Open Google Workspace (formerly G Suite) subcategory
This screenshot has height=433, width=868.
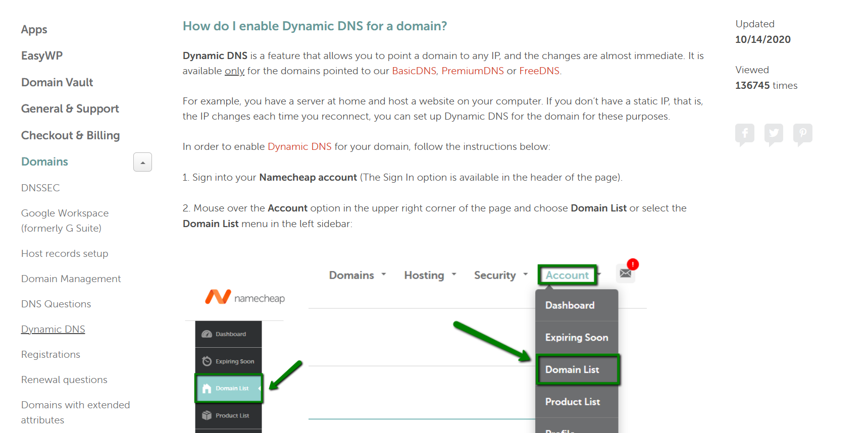(65, 221)
